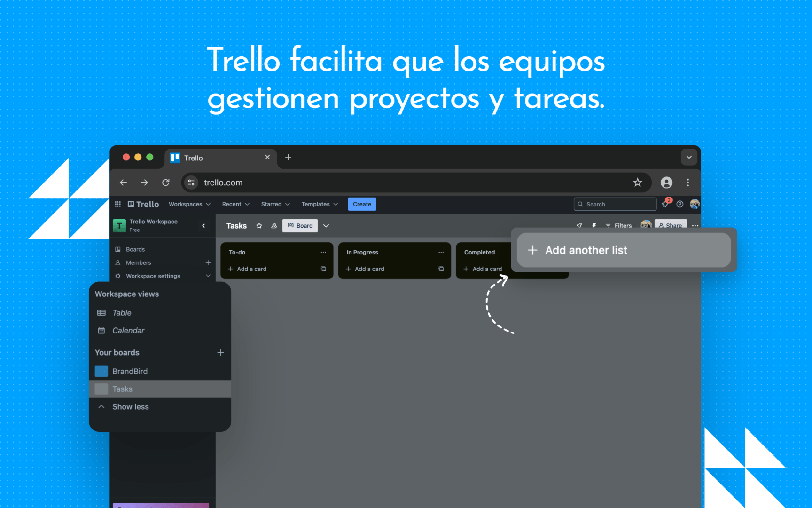Open the Templates dropdown
Screen dimensions: 812x508
[x=320, y=204]
